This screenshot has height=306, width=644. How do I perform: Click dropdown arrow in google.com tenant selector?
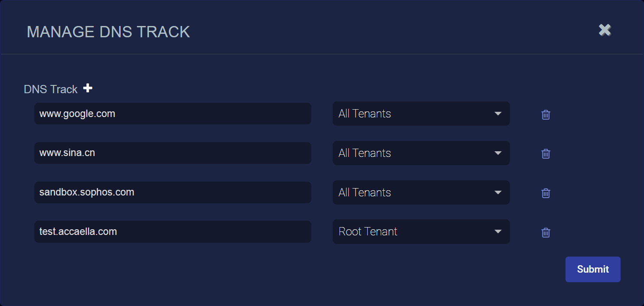point(498,114)
